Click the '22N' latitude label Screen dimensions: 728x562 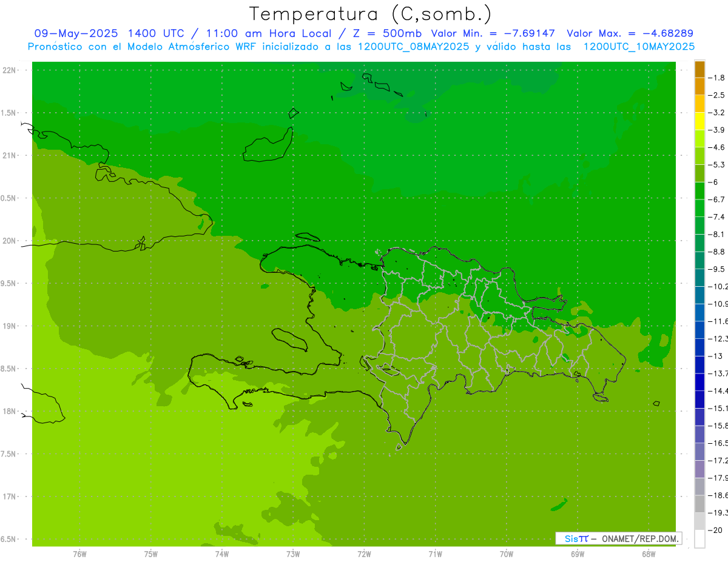pos(9,70)
